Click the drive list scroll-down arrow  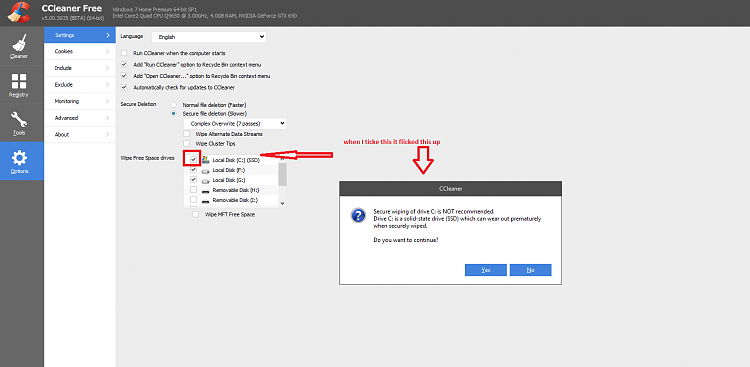282,203
